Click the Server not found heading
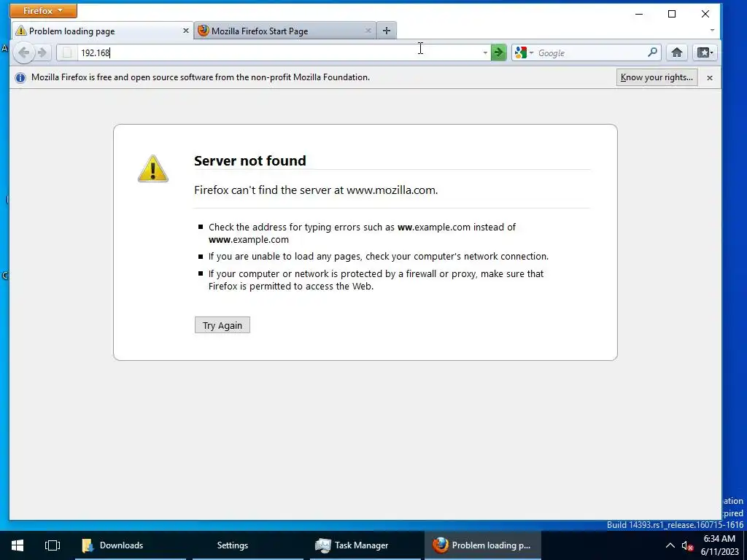747x560 pixels. [250, 160]
